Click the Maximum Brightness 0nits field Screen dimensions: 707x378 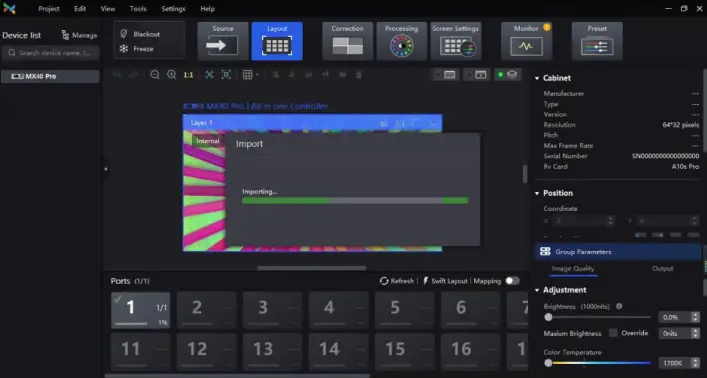[675, 333]
